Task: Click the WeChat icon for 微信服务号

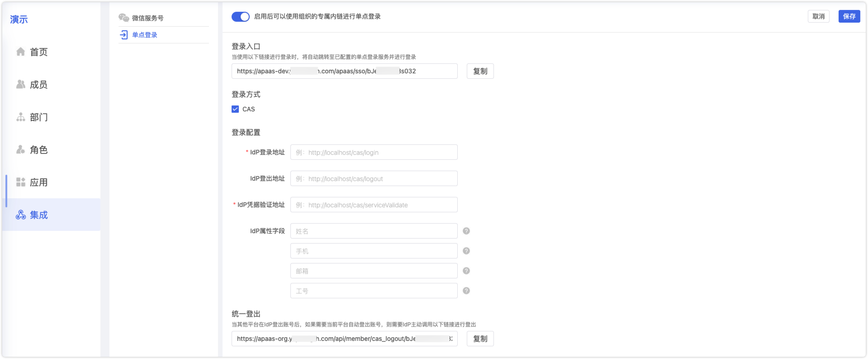Action: (x=123, y=18)
